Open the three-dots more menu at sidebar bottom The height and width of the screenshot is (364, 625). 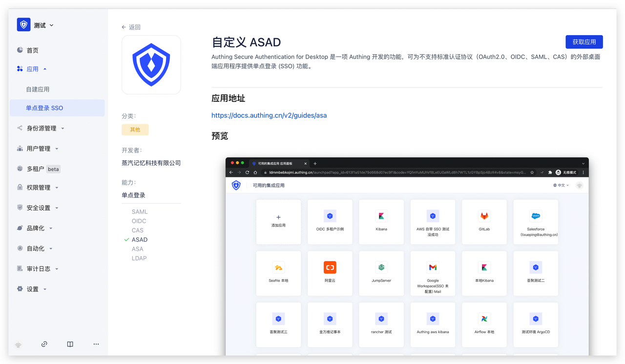96,344
